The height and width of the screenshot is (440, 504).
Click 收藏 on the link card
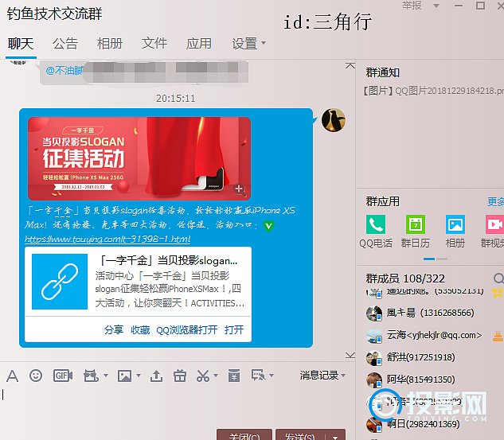coord(140,330)
